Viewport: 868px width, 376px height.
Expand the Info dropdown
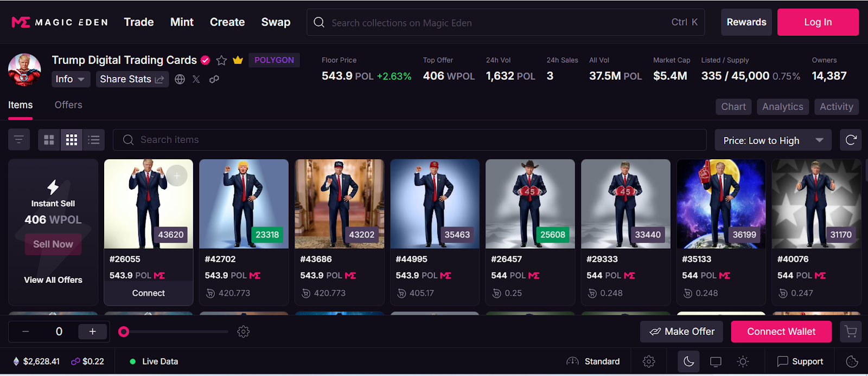point(71,79)
